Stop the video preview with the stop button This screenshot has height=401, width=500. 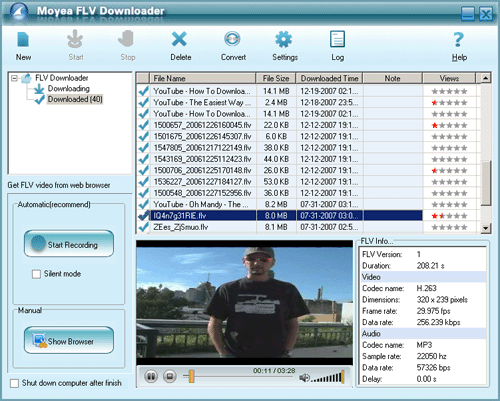click(170, 377)
